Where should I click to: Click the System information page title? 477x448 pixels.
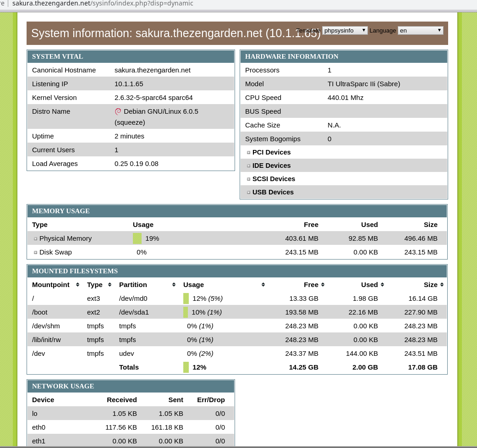tap(176, 33)
